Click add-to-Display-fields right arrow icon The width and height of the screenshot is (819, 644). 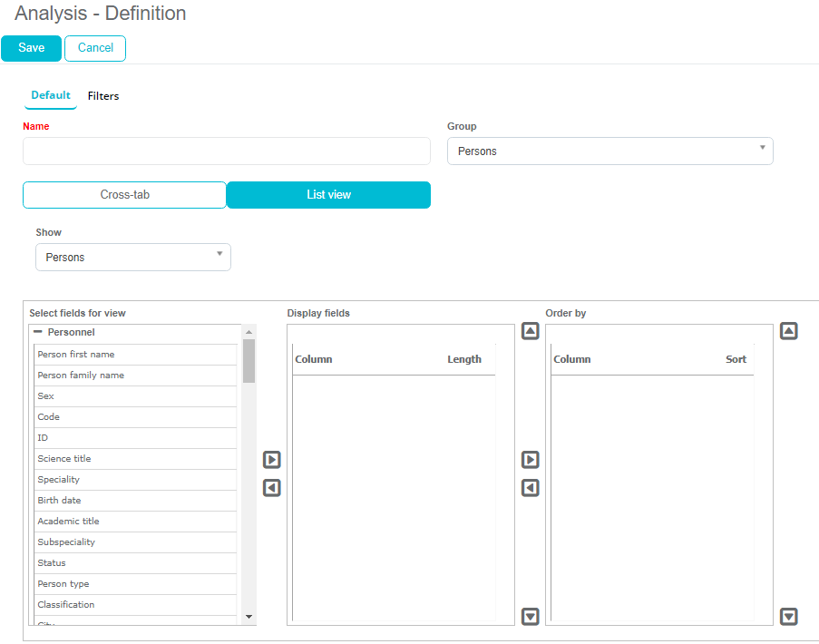point(272,460)
